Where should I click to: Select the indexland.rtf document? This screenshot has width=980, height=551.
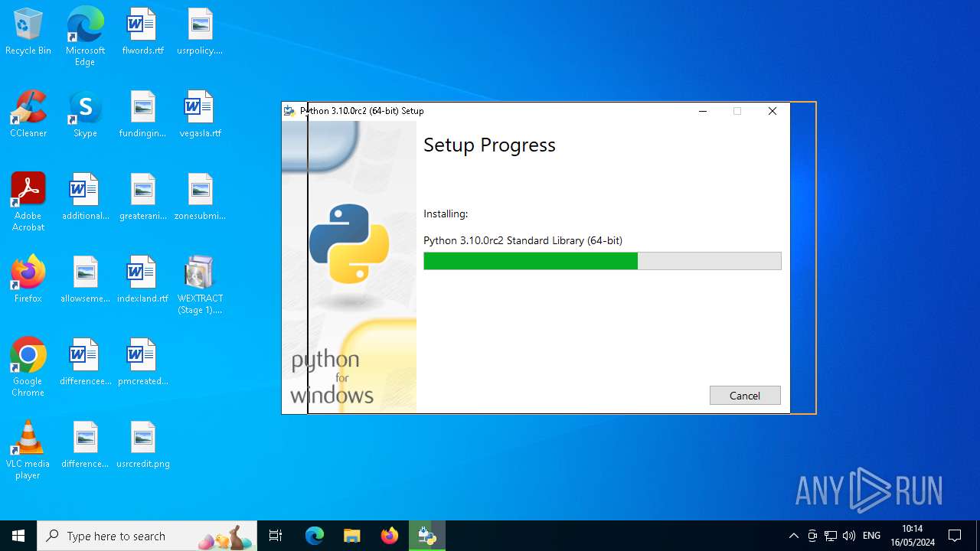pyautogui.click(x=142, y=280)
